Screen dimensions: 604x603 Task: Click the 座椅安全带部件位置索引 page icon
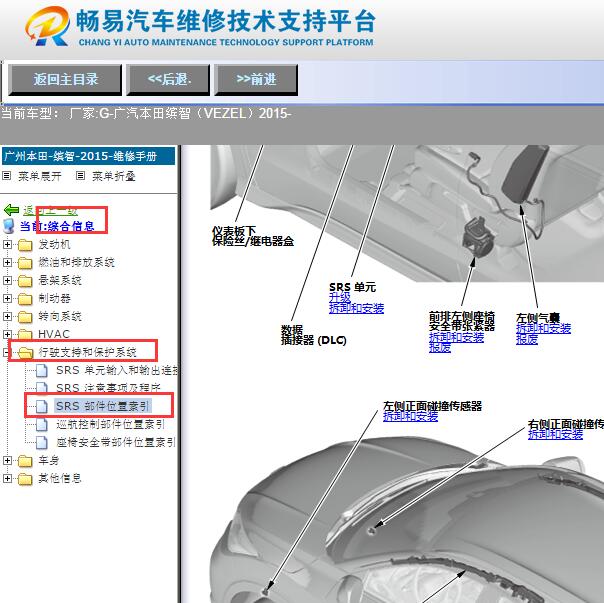[x=42, y=442]
